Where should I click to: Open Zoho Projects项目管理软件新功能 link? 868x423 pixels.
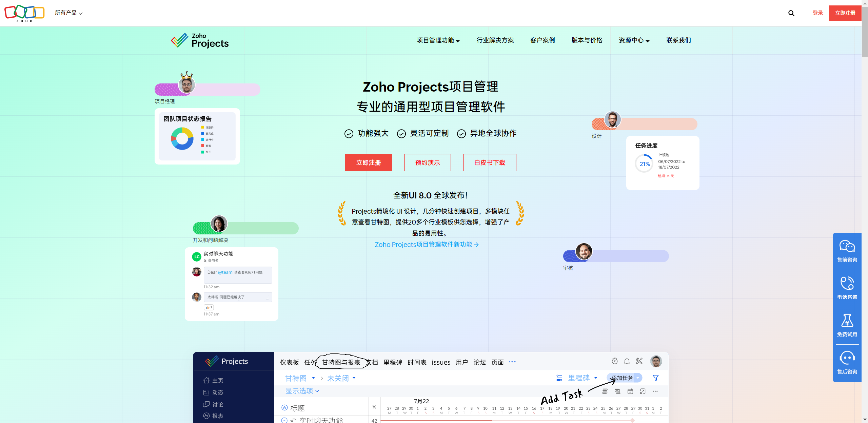coord(427,245)
